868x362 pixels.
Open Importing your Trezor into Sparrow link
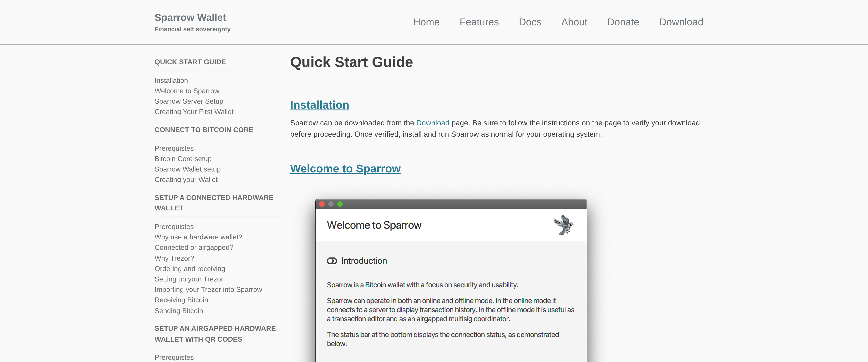pos(208,290)
